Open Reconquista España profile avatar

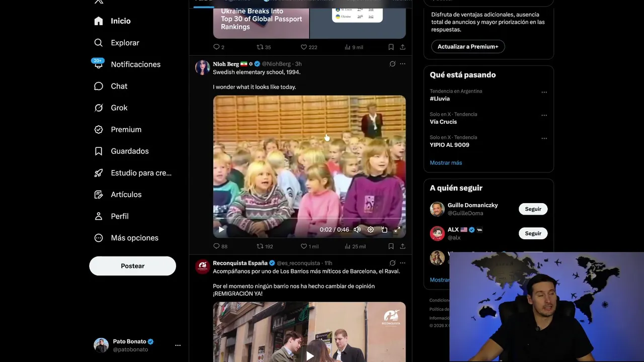click(202, 266)
